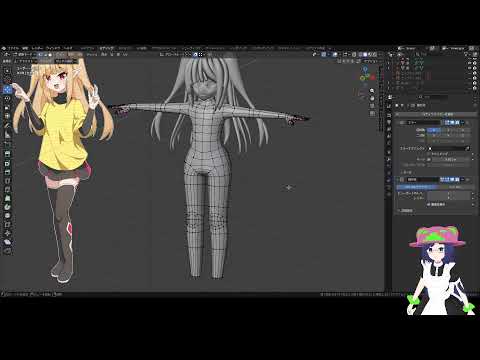480x360 pixels.
Task: Select the Select Box tool in the toolbar
Action: 7,71
